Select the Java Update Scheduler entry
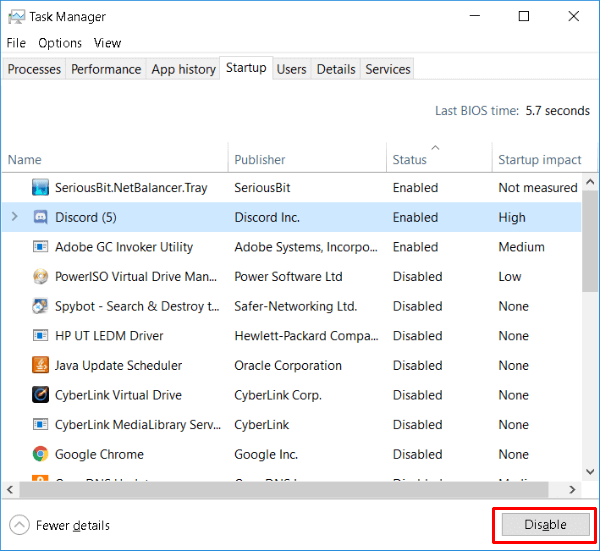 pyautogui.click(x=118, y=365)
